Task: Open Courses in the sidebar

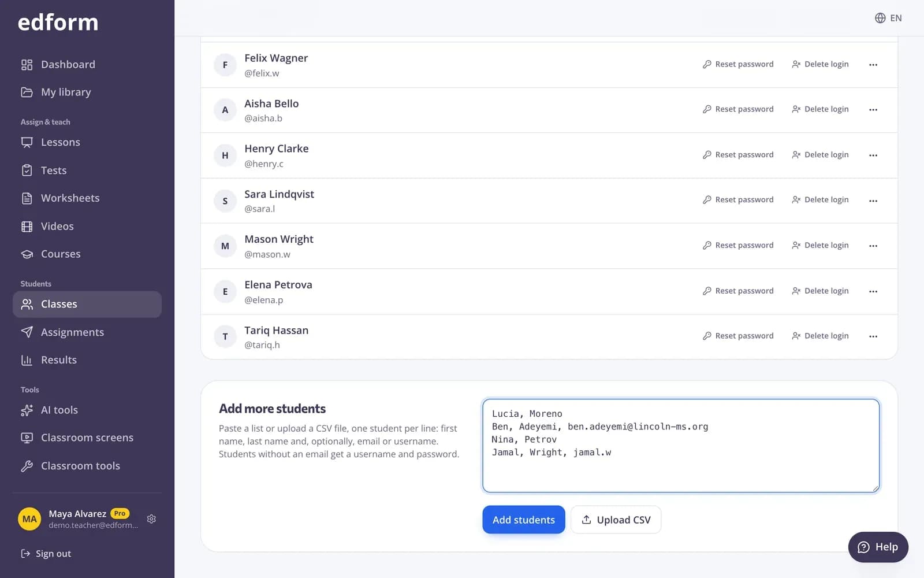Action: tap(87, 254)
